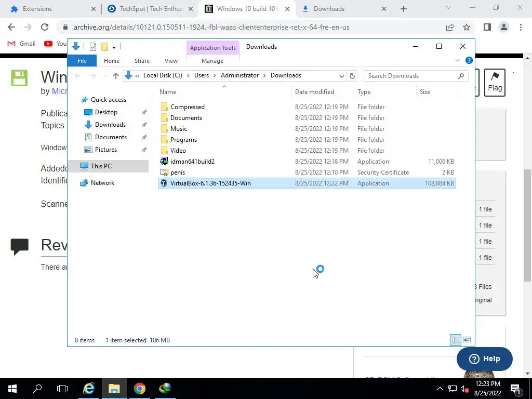Refresh the Downloads folder view

click(352, 76)
